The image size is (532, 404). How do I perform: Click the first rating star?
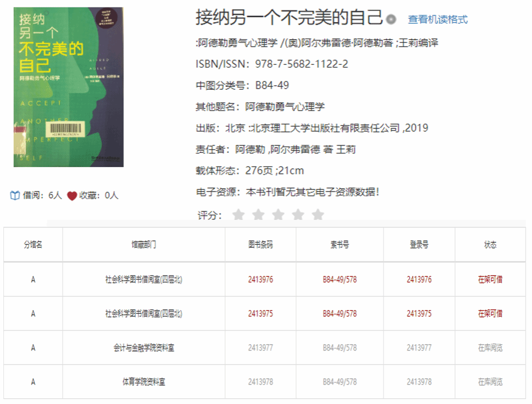click(x=239, y=215)
